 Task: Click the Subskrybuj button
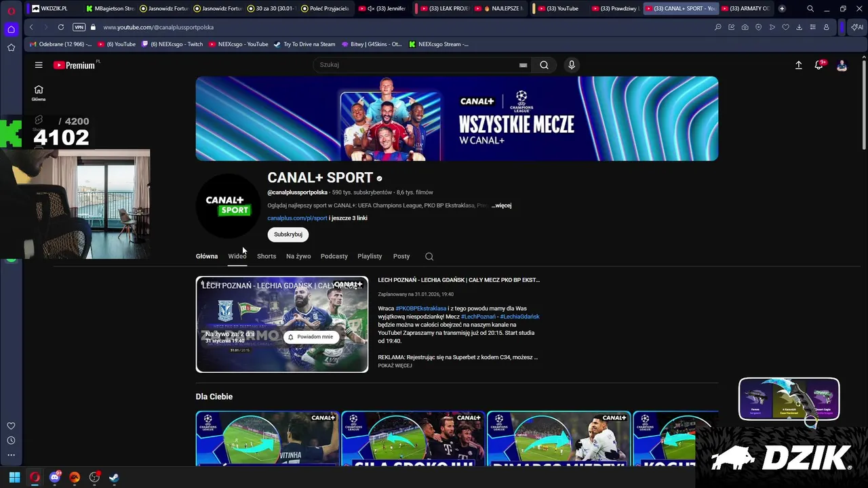point(288,235)
